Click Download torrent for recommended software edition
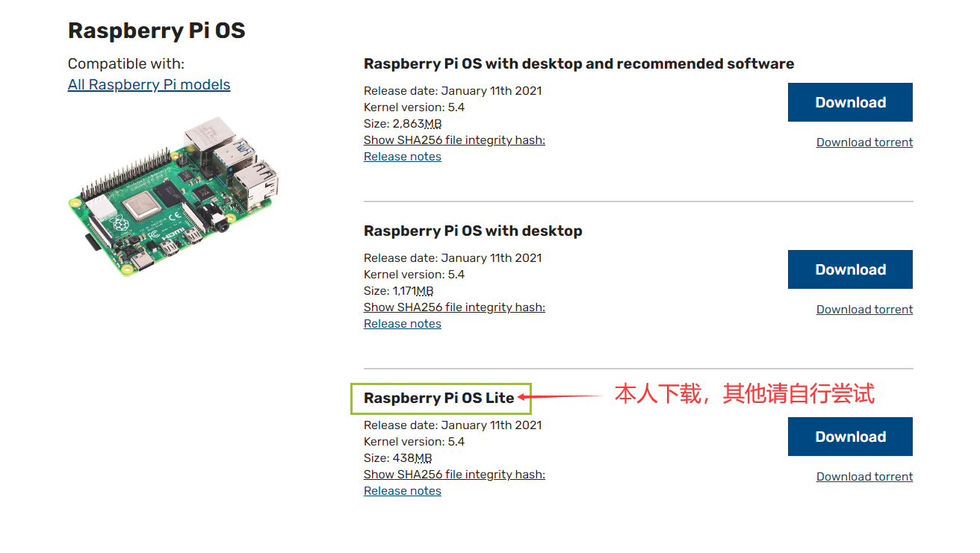Screen dimensions: 980x553 point(864,142)
